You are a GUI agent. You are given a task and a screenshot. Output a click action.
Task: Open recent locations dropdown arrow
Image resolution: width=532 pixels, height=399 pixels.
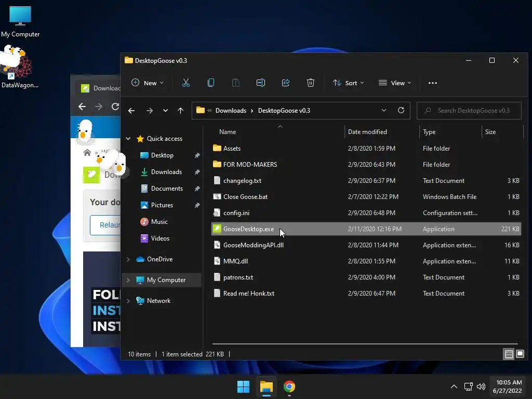click(x=165, y=111)
